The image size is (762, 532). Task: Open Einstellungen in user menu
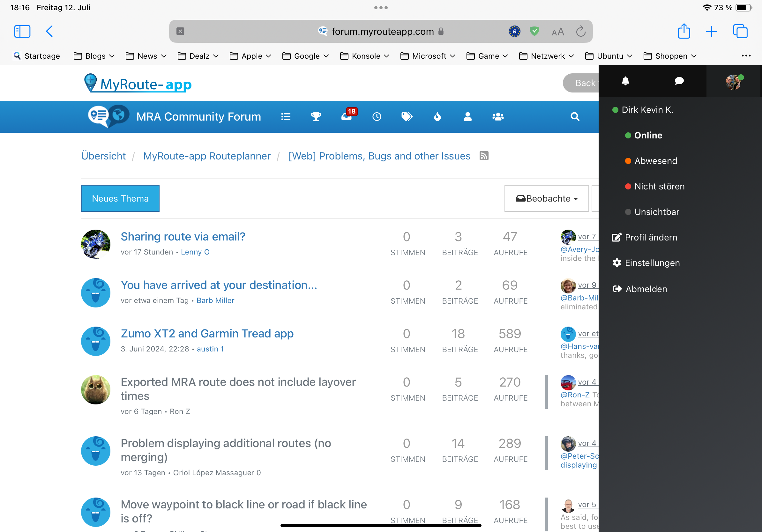click(646, 263)
